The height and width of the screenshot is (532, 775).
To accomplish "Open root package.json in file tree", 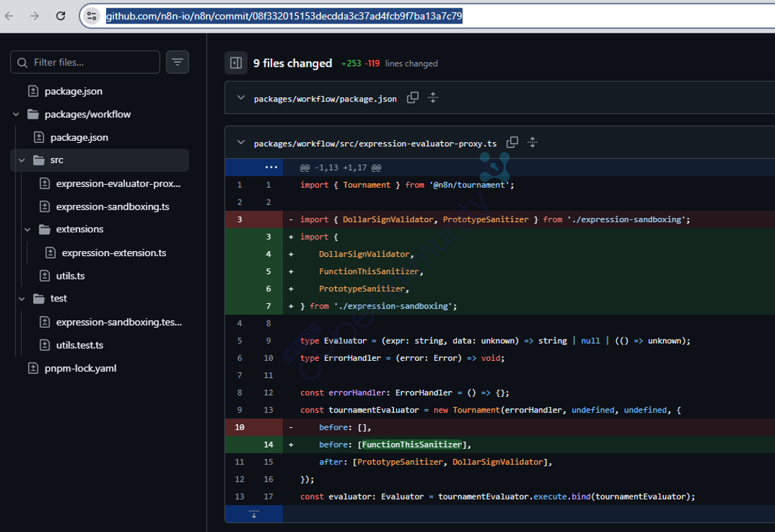I will 73,91.
